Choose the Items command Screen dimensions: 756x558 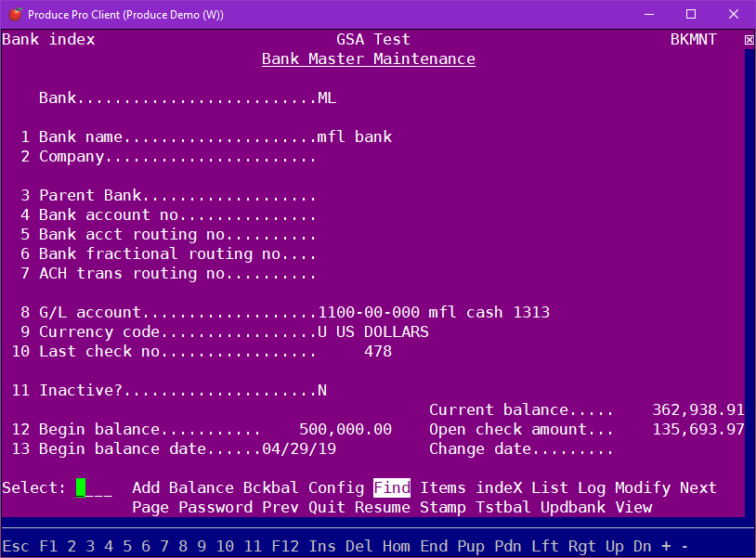(443, 487)
